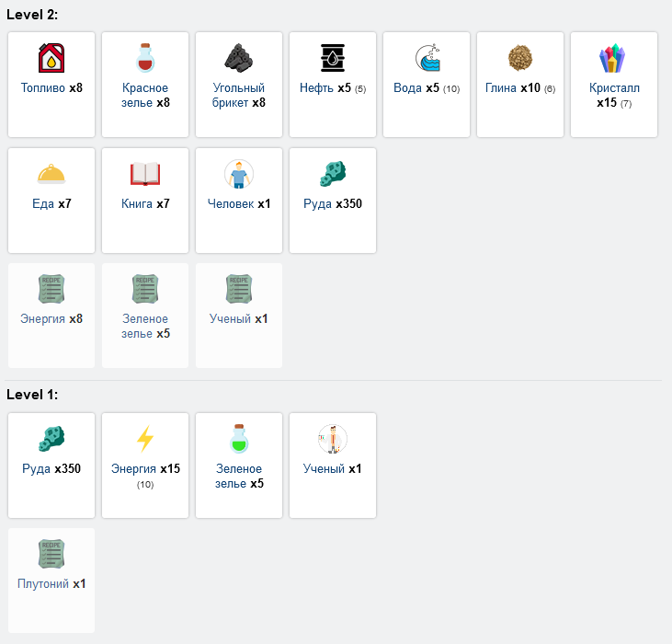672x644 pixels.
Task: Click the ore icon in Level 2
Action: point(333,174)
